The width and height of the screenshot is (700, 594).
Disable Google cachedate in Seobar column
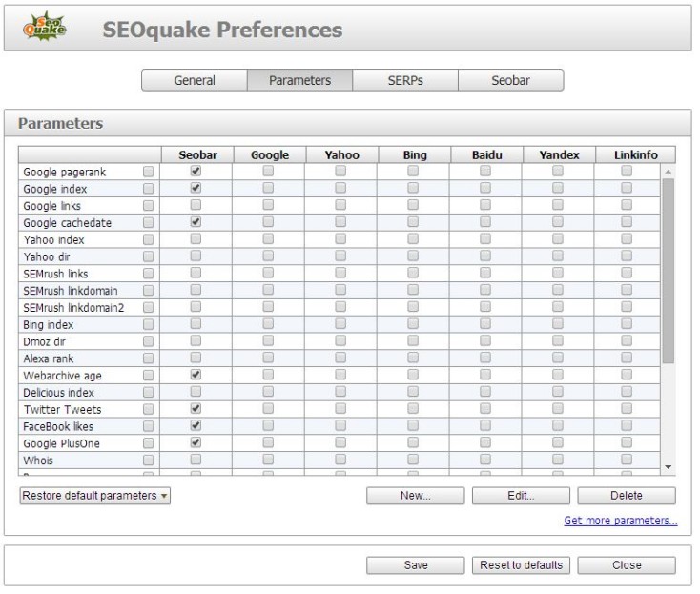click(x=196, y=222)
